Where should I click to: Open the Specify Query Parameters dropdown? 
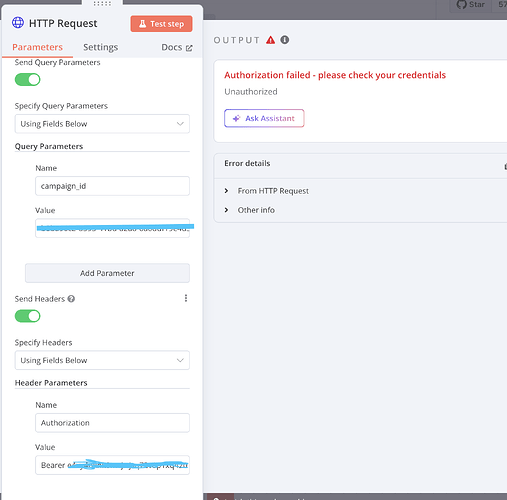tap(102, 124)
